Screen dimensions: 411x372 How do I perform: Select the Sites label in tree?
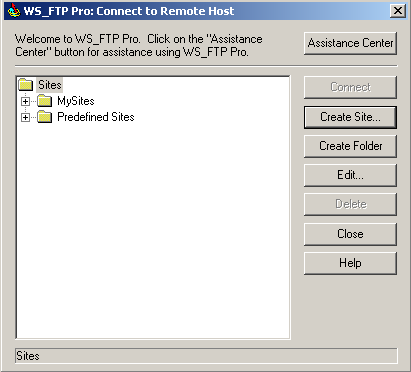(x=50, y=85)
